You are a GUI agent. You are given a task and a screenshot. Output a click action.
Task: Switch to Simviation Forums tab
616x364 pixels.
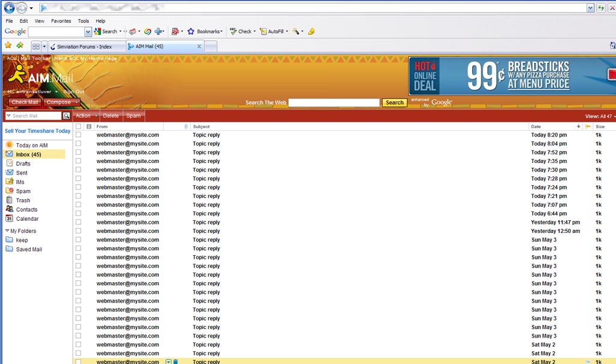tap(87, 46)
